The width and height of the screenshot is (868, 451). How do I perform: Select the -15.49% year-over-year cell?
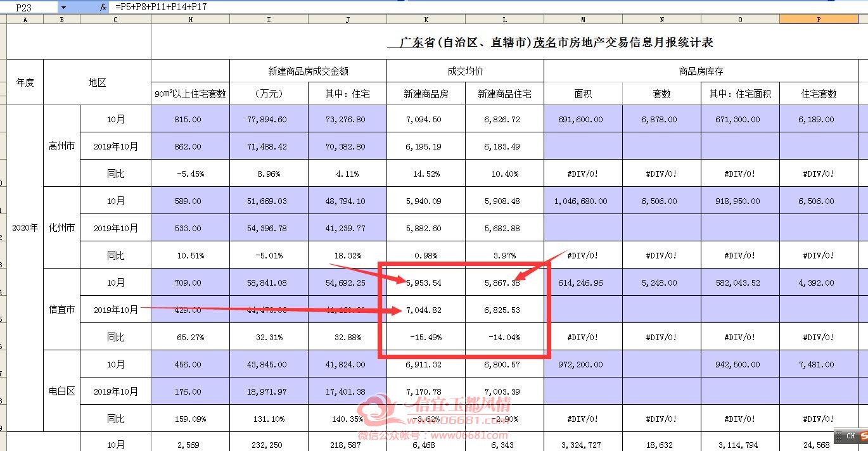[426, 337]
